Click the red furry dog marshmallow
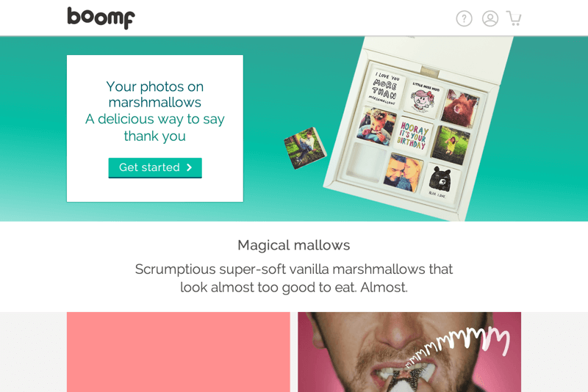Screen dimensions: 588x392 pyautogui.click(x=460, y=109)
